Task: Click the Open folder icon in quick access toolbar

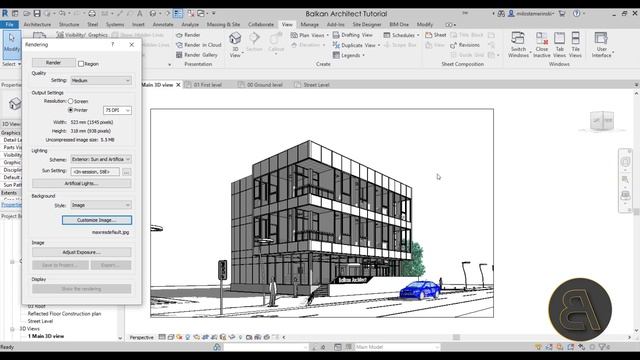Action: pyautogui.click(x=26, y=13)
